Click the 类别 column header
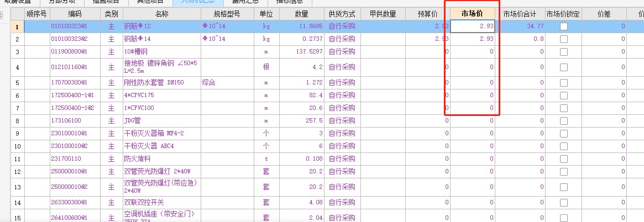 coord(112,14)
